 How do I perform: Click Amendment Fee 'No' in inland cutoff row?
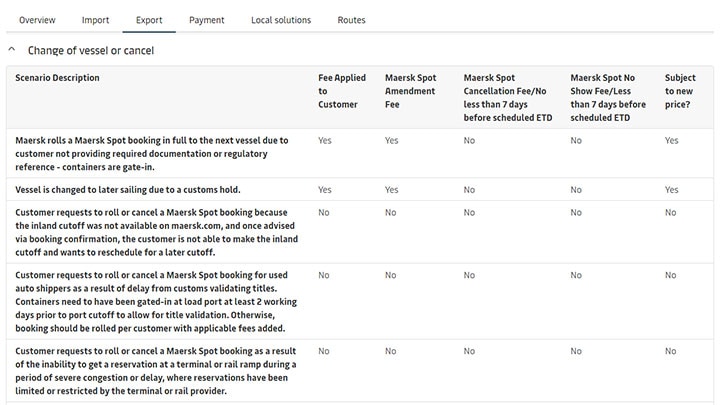(x=390, y=213)
